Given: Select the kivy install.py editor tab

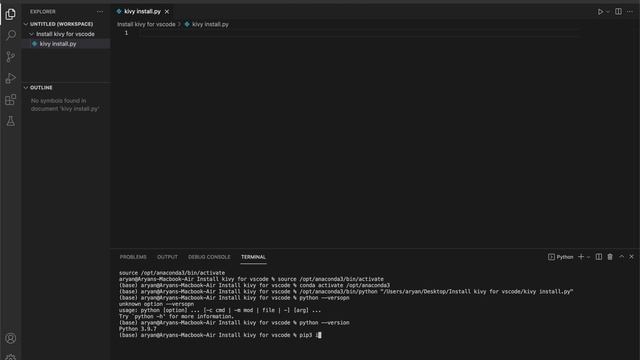Looking at the screenshot, I should [142, 11].
